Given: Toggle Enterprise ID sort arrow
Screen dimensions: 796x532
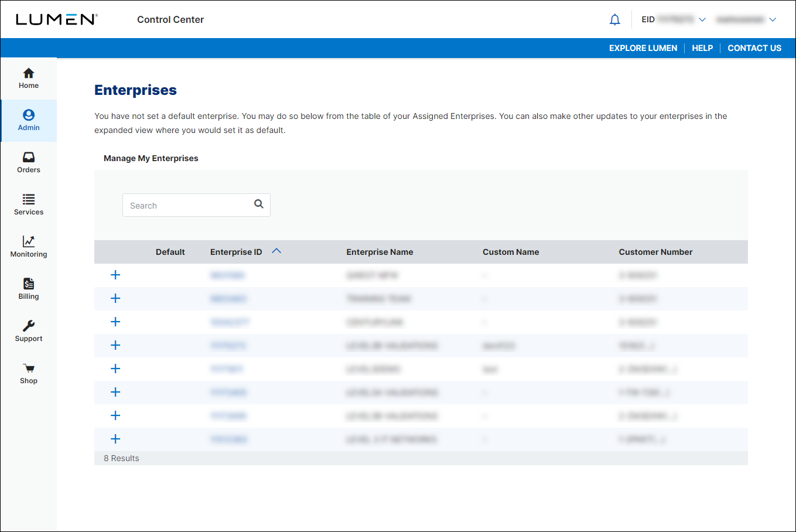Looking at the screenshot, I should tap(276, 251).
